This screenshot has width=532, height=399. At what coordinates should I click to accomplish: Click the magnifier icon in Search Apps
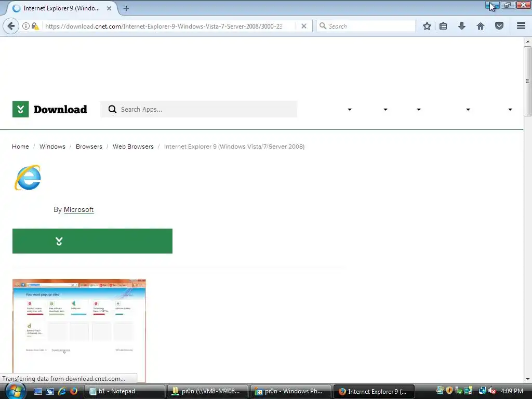(112, 109)
